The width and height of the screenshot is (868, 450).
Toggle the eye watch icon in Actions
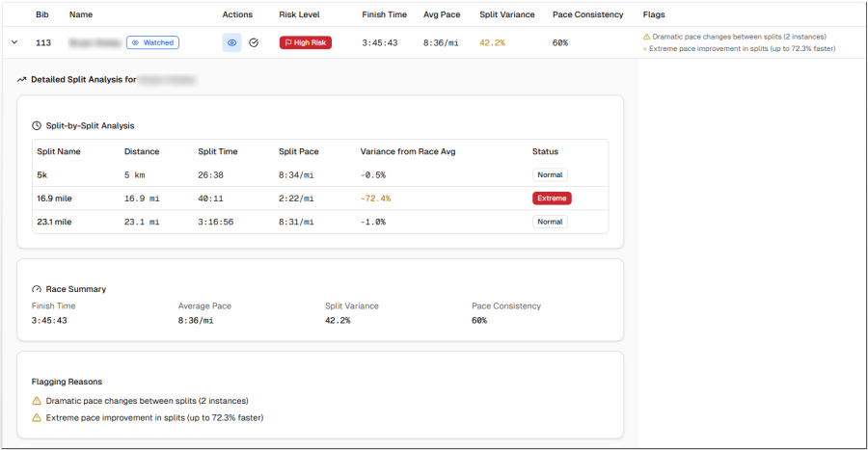231,42
